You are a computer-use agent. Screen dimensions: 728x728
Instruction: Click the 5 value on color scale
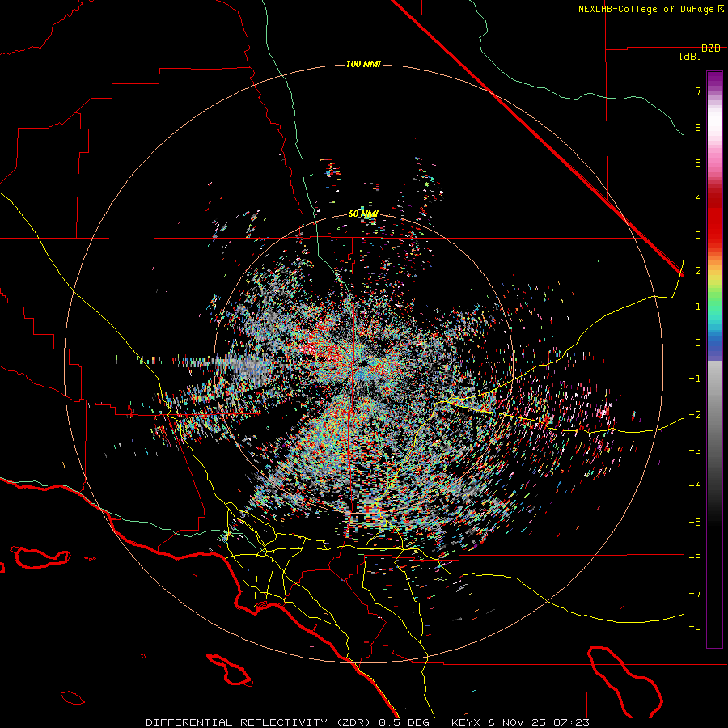pos(698,163)
